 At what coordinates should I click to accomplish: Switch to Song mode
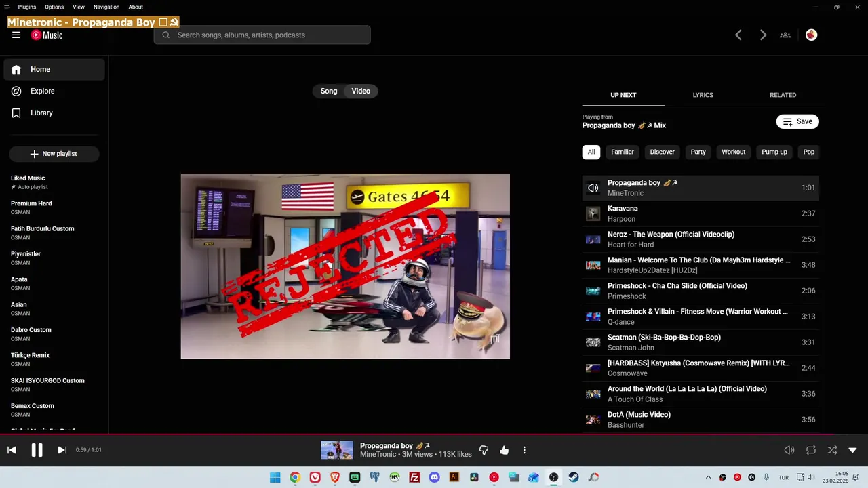point(329,91)
